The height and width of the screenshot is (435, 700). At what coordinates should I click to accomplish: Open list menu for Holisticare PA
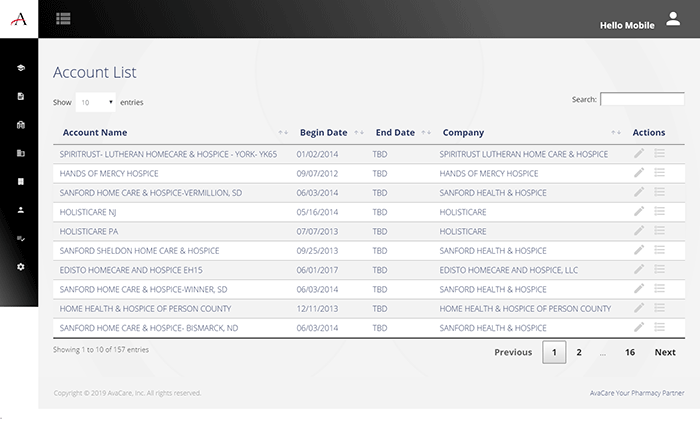click(659, 230)
